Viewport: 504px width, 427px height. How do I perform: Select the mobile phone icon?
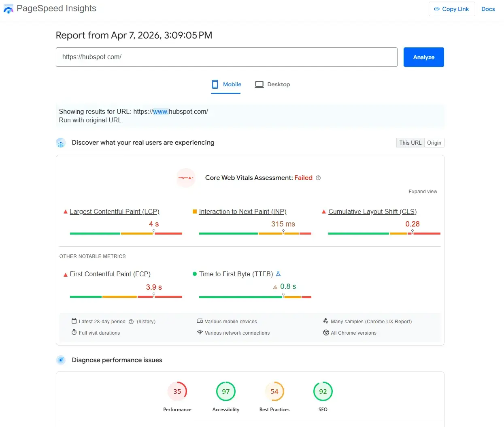pos(215,84)
